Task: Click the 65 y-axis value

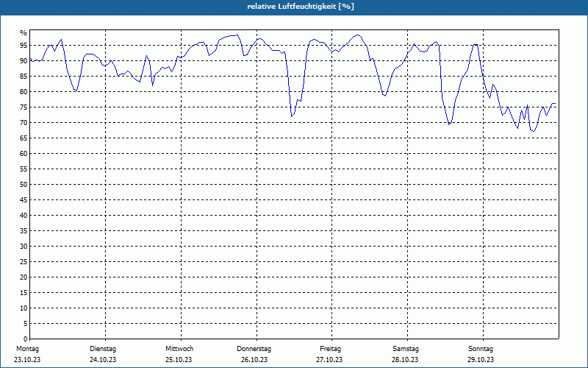Action: [24, 138]
